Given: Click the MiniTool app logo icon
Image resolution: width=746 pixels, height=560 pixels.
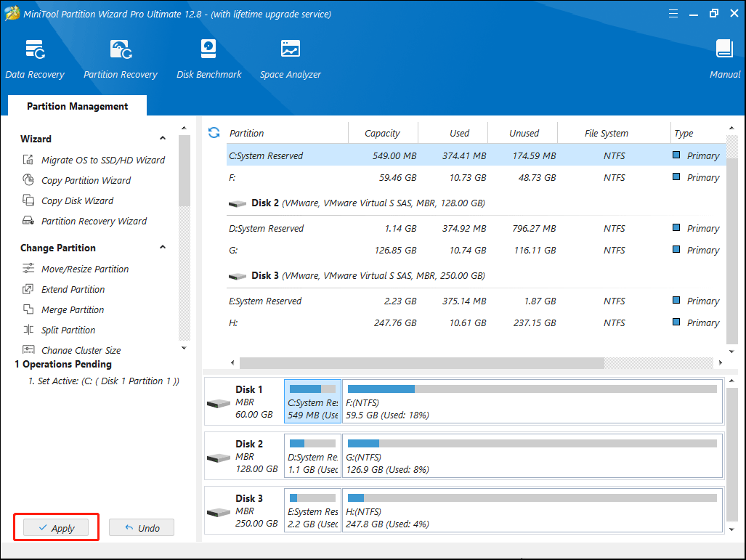Looking at the screenshot, I should coord(12,13).
